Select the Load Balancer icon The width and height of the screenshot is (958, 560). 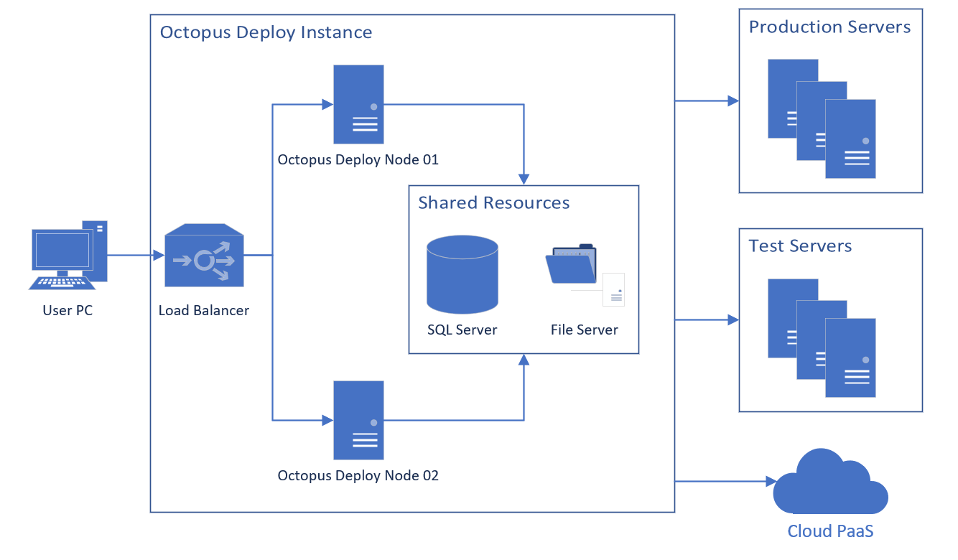204,255
